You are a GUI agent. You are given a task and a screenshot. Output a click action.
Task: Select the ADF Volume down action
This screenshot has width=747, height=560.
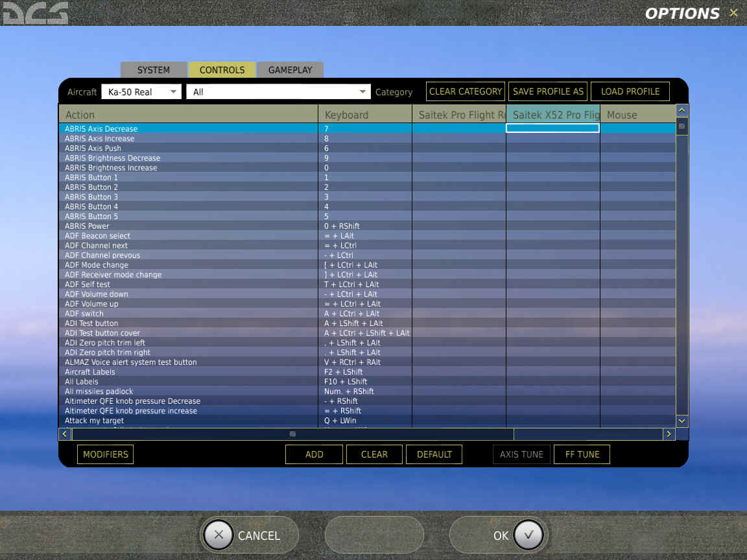[96, 294]
